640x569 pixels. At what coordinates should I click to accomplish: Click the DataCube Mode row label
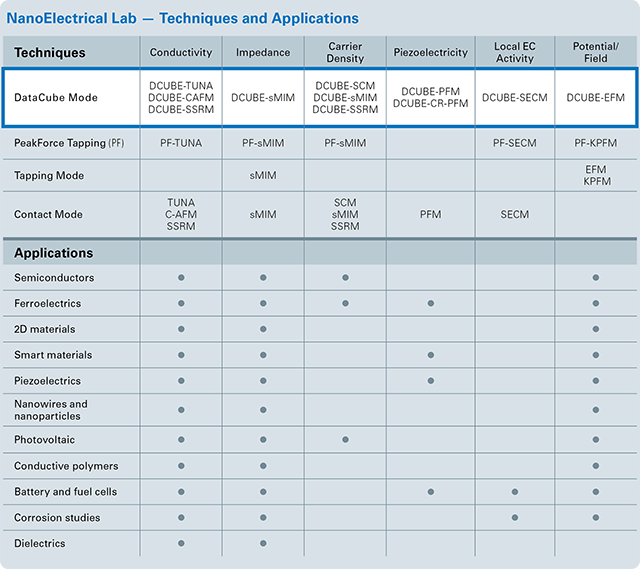tap(54, 97)
